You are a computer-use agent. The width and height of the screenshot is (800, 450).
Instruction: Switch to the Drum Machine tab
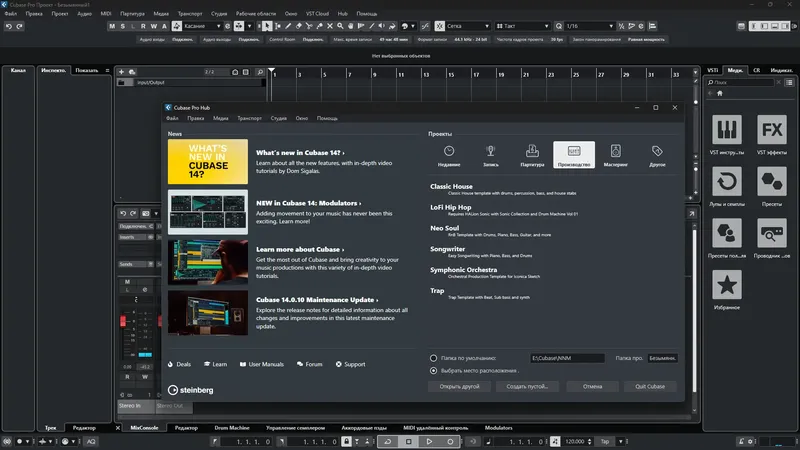coord(232,428)
